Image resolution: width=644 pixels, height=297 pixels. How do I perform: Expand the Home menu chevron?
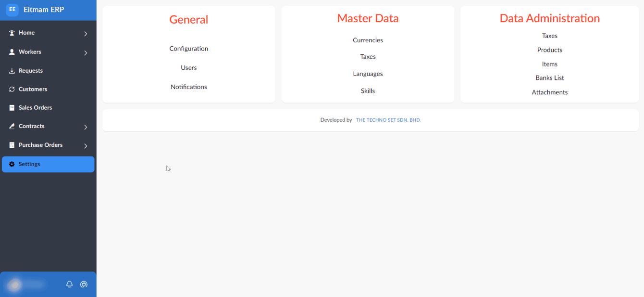pos(86,34)
